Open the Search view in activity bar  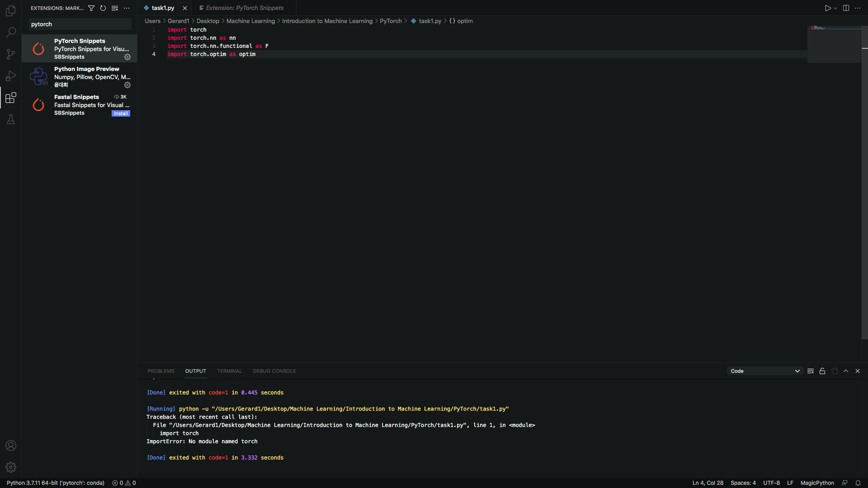[11, 33]
